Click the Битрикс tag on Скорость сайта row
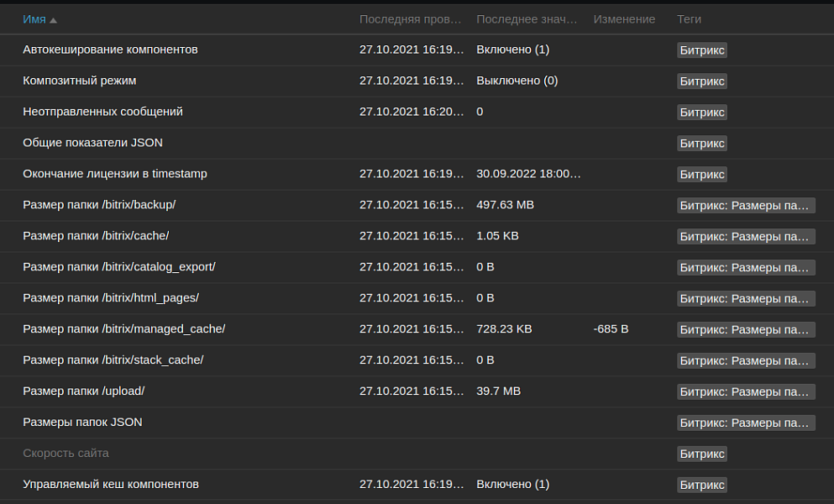Viewport: 834px width, 504px height. point(702,453)
